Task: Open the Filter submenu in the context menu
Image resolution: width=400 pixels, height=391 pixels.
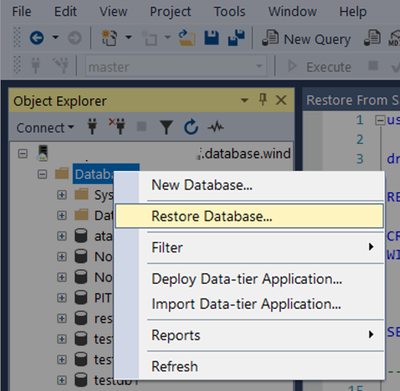Action: [249, 247]
